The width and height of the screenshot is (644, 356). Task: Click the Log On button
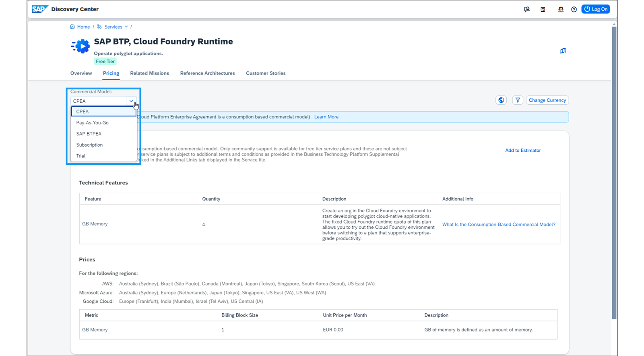[x=596, y=9]
